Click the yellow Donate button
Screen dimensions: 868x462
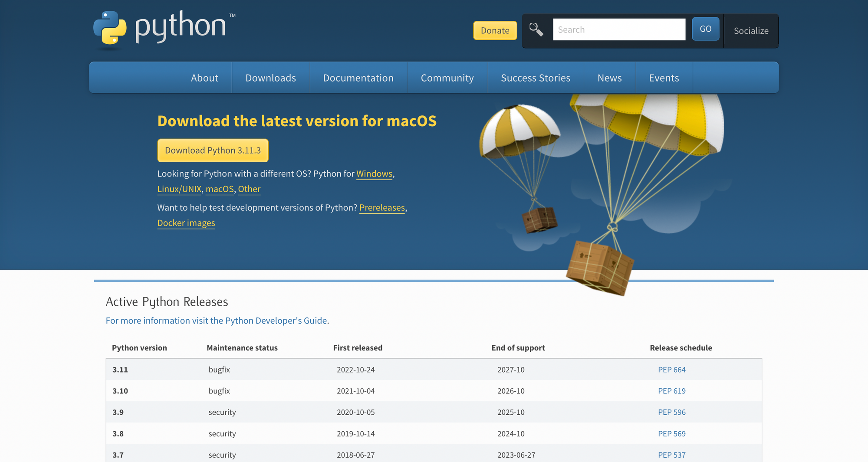coord(495,30)
